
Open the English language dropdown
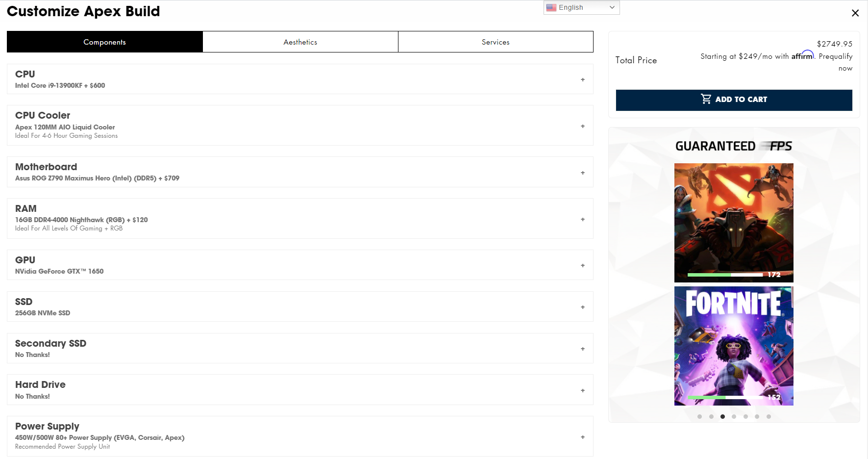(x=581, y=7)
